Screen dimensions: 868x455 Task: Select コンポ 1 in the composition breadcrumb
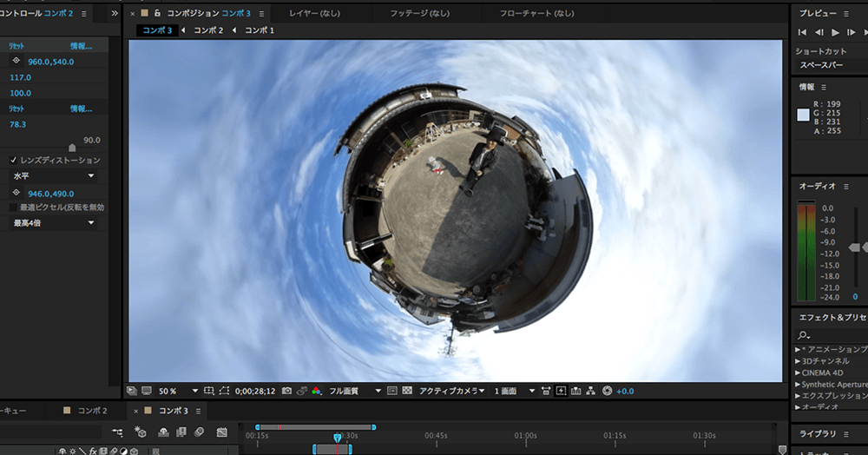pyautogui.click(x=259, y=30)
